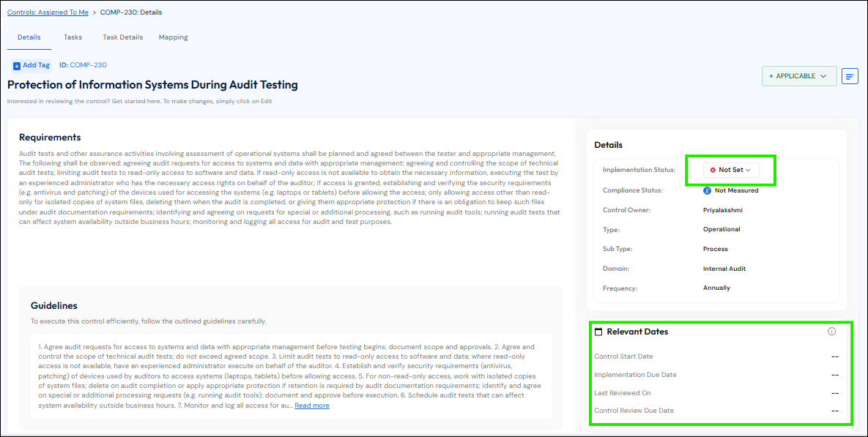Open the Implementation Status Not Set dropdown
Viewport: 868px width, 437px height.
[x=731, y=171]
